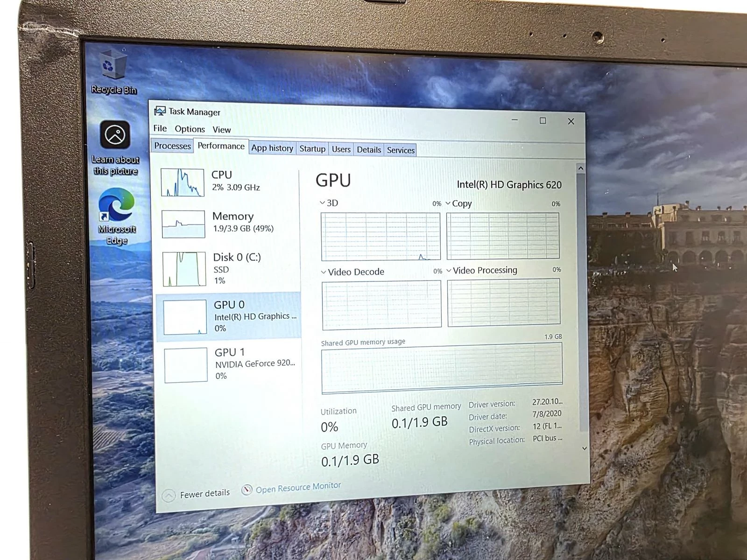The height and width of the screenshot is (560, 747).
Task: Switch to the App history tab
Action: pos(272,148)
